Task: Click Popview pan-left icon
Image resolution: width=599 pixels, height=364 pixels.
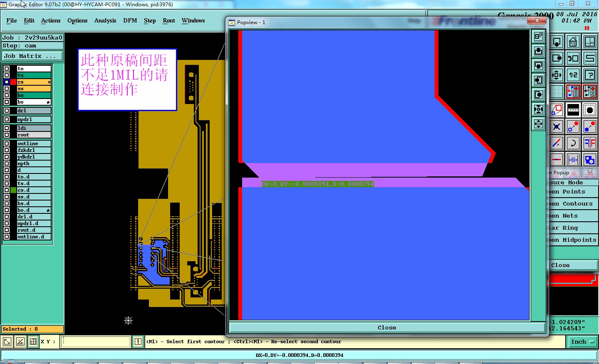Action: (539, 80)
